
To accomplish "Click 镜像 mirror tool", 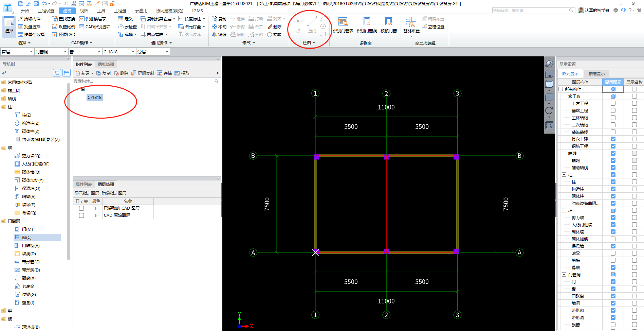I will 219,34.
